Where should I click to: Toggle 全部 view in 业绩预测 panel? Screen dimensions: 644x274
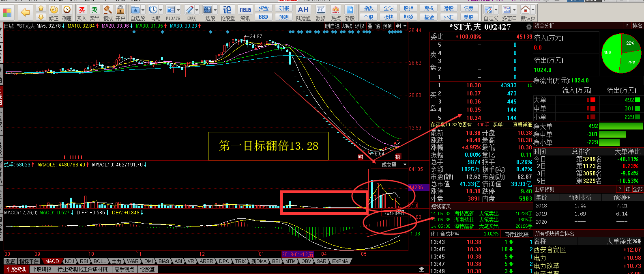(638, 189)
